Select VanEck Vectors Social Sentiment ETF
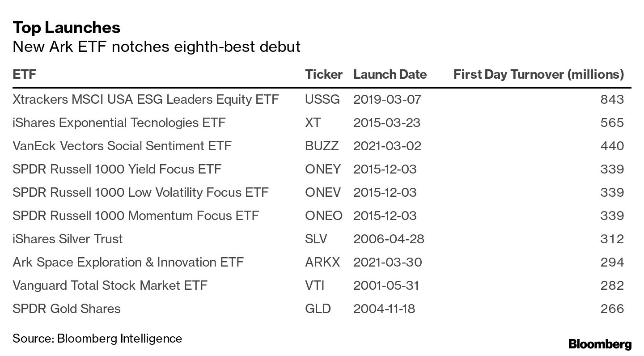Image resolution: width=644 pixels, height=356 pixels. (122, 146)
